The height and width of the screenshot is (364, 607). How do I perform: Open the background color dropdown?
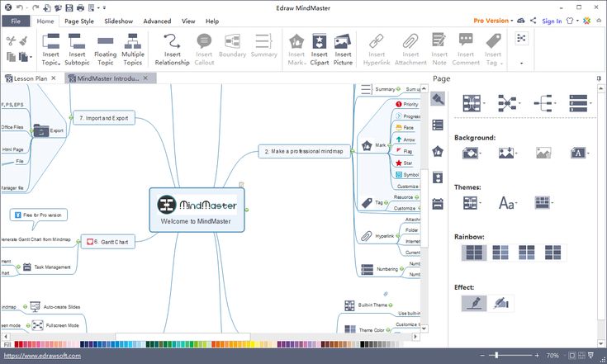(x=472, y=154)
